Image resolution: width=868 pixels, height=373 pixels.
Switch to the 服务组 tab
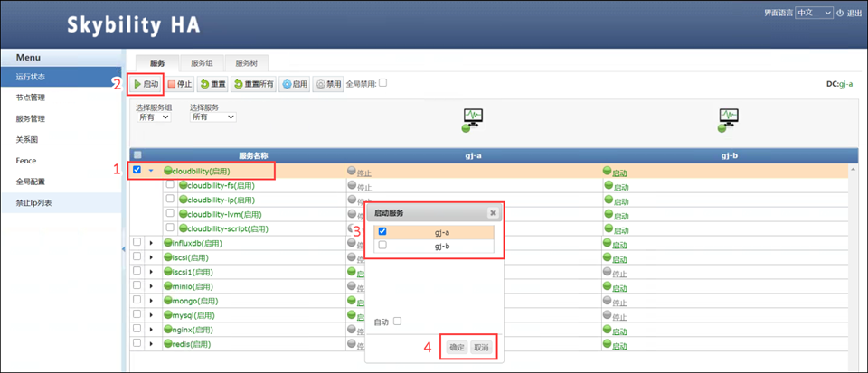(202, 62)
